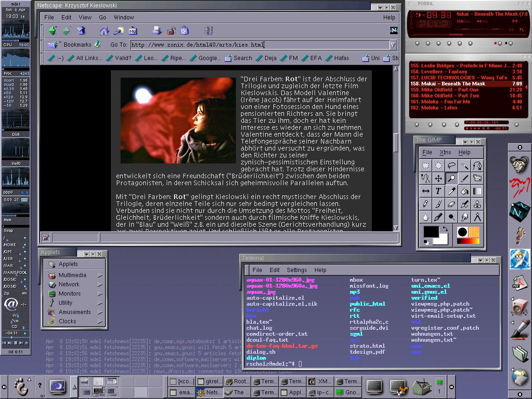
Task: Click the "Valid?" personal toolbar link
Action: click(119, 58)
